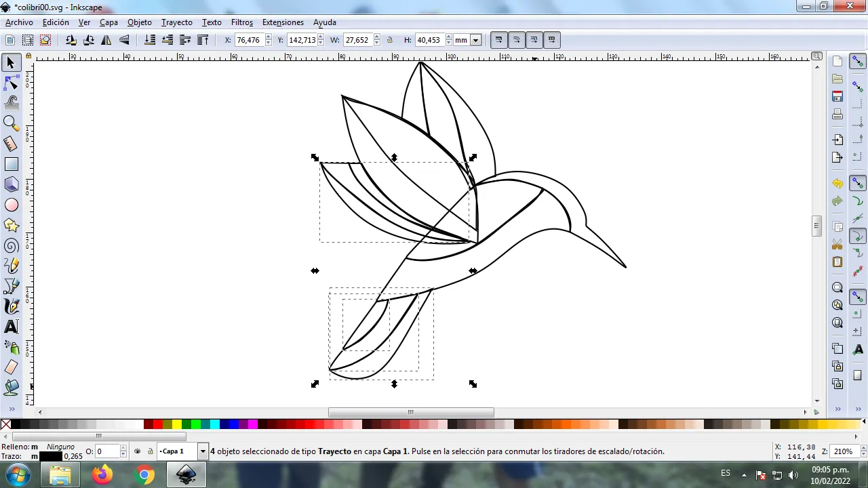
Task: Toggle moving gradients with object
Action: 534,40
